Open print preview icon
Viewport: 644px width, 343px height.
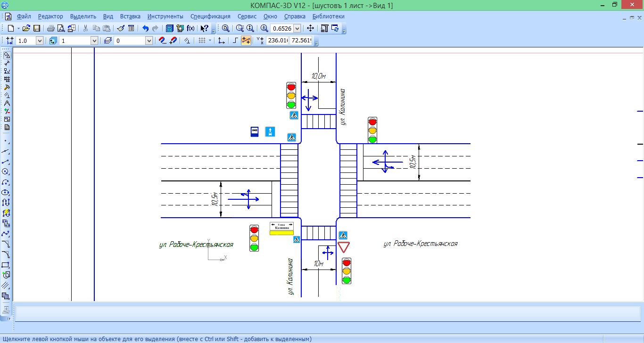pyautogui.click(x=61, y=28)
